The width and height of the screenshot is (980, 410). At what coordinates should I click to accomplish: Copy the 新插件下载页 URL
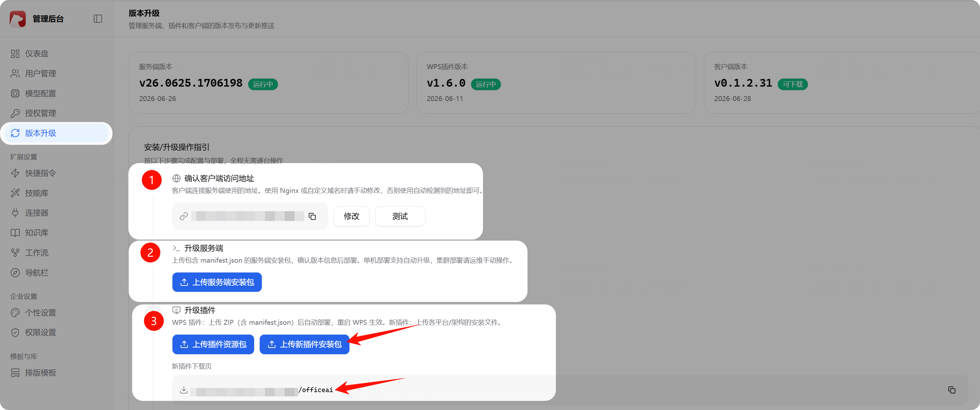[952, 390]
